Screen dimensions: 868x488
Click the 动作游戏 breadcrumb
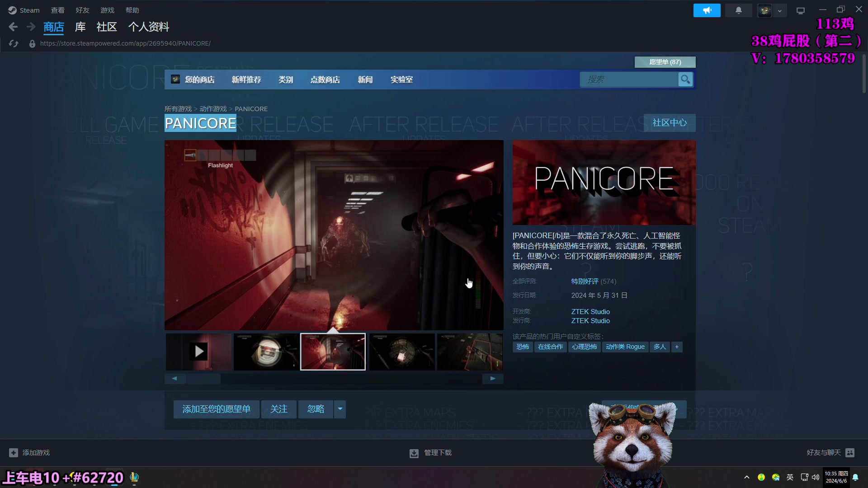[213, 109]
